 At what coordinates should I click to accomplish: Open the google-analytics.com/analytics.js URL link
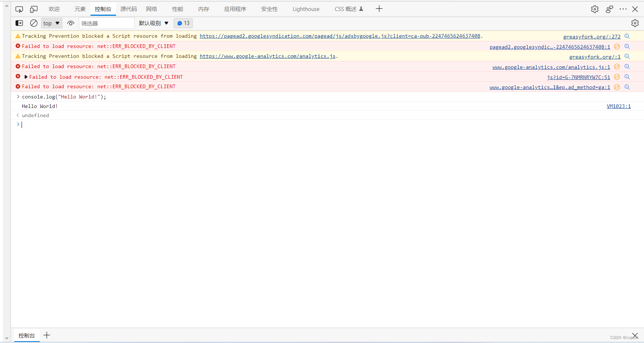point(267,56)
